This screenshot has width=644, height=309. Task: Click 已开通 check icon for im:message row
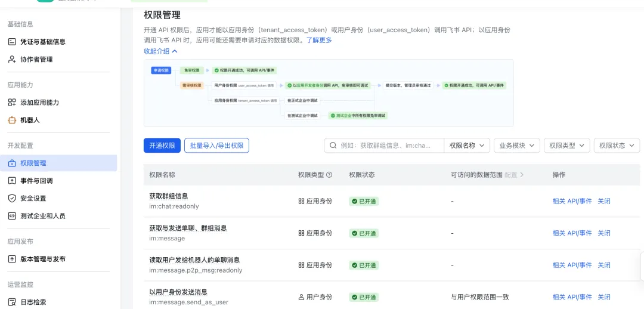(354, 233)
